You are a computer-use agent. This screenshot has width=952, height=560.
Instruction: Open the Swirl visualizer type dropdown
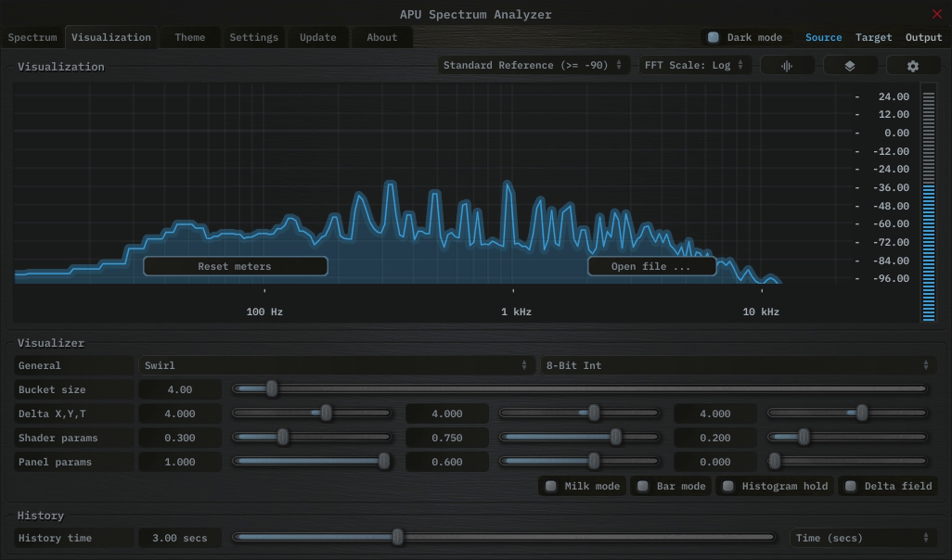pos(335,365)
